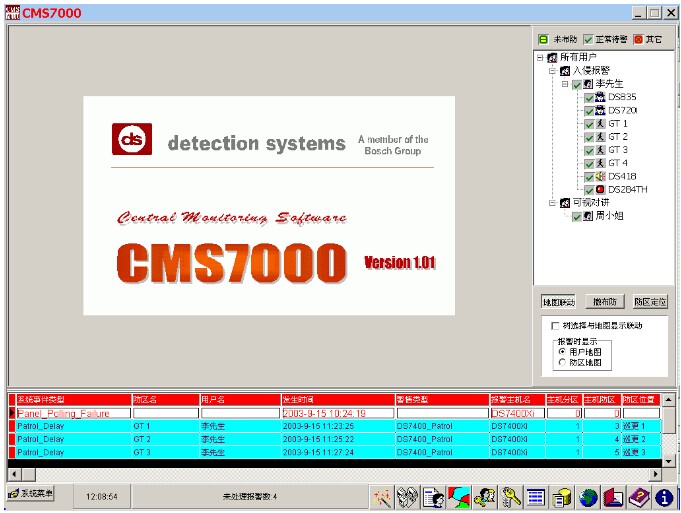Open the networked computers icon in toolbar

coord(408,497)
